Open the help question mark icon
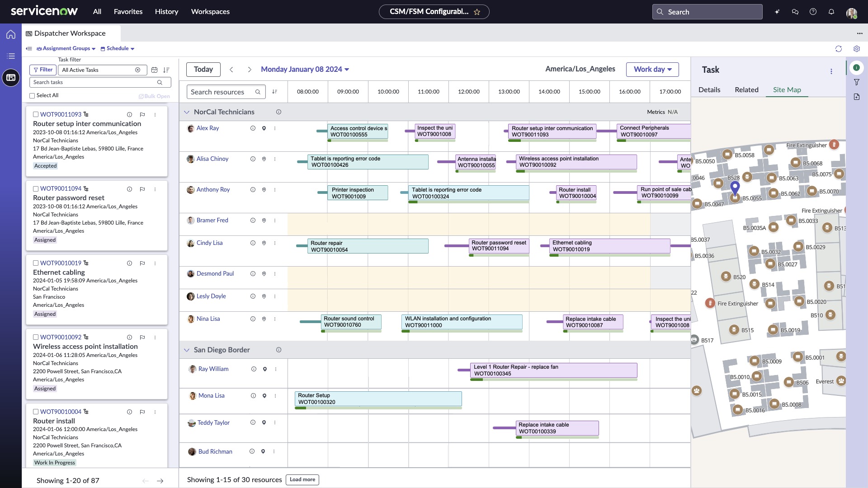The image size is (868, 488). 813,12
